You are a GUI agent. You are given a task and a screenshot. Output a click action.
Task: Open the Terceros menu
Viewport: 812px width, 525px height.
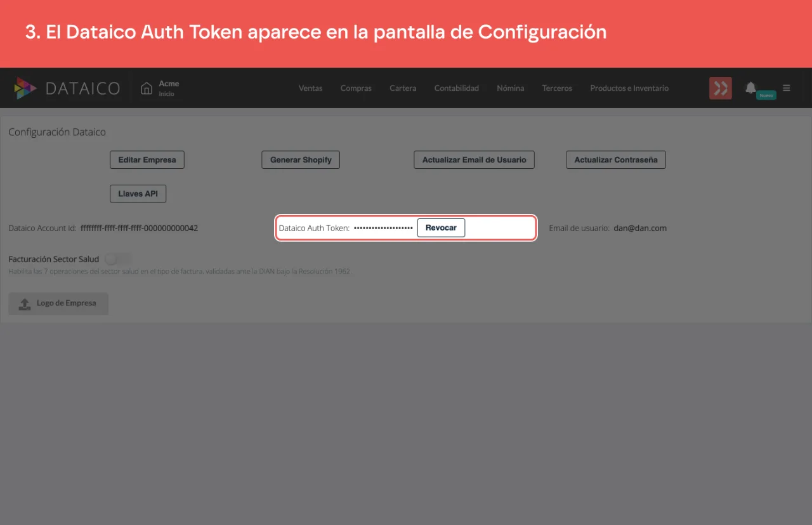[x=557, y=88]
